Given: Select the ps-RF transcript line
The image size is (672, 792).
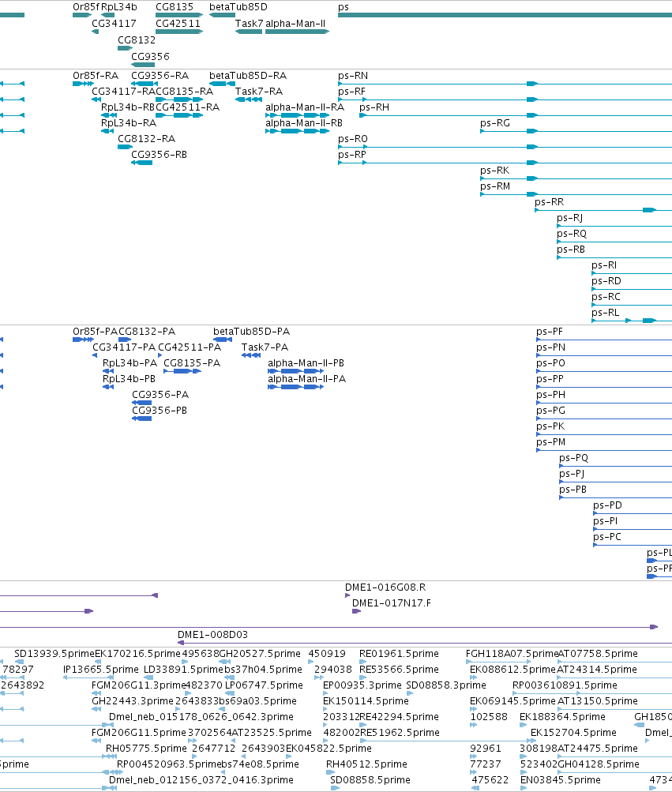Looking at the screenshot, I should coord(505,99).
